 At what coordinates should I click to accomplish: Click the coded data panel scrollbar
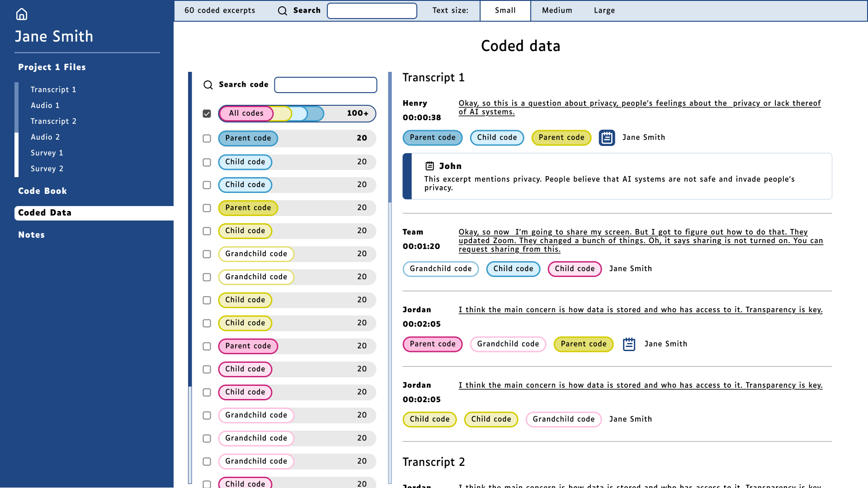click(x=390, y=137)
